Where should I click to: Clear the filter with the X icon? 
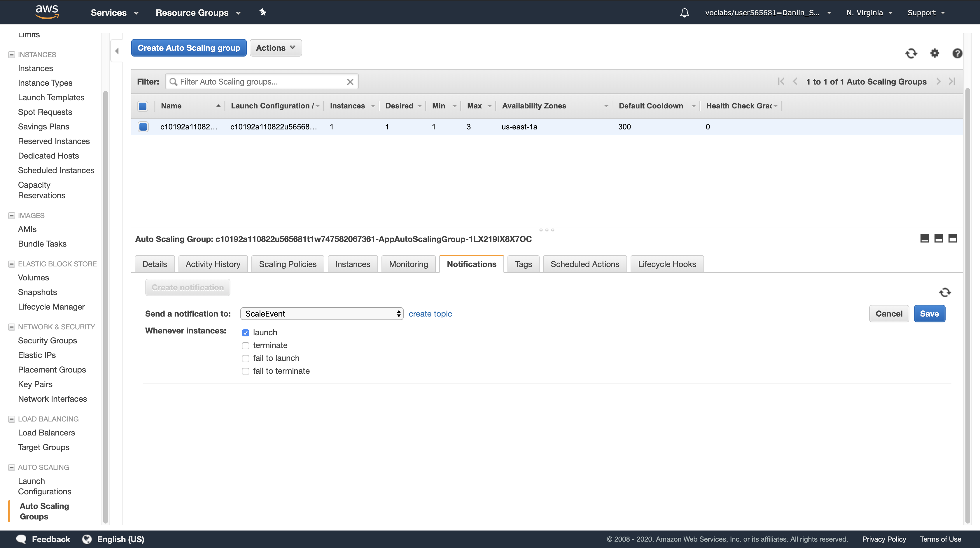(350, 82)
